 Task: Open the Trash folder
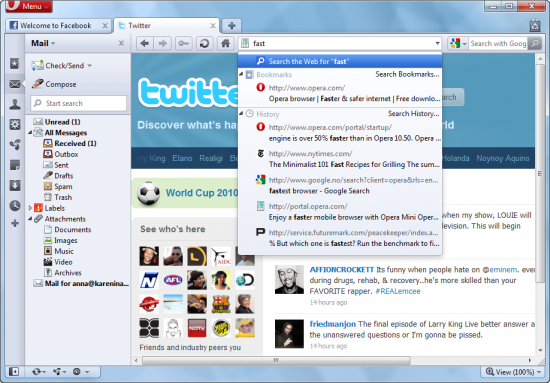tap(58, 197)
